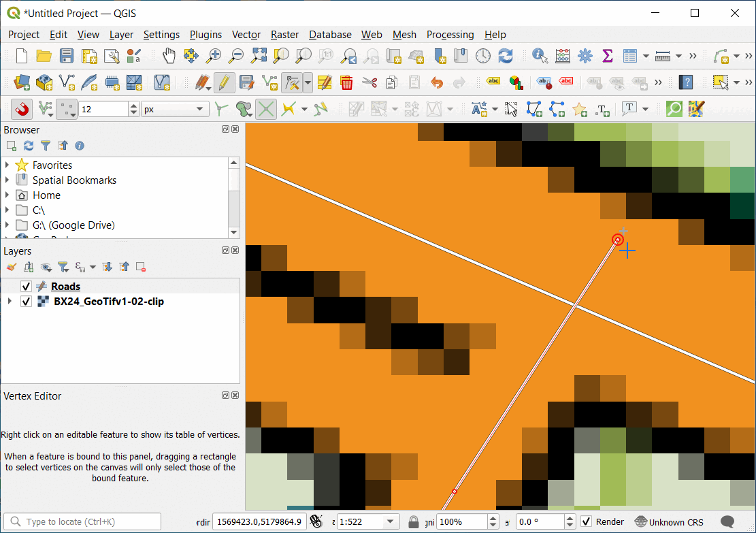Screen dimensions: 756x533
Task: Open the Vector menu
Action: (x=246, y=35)
